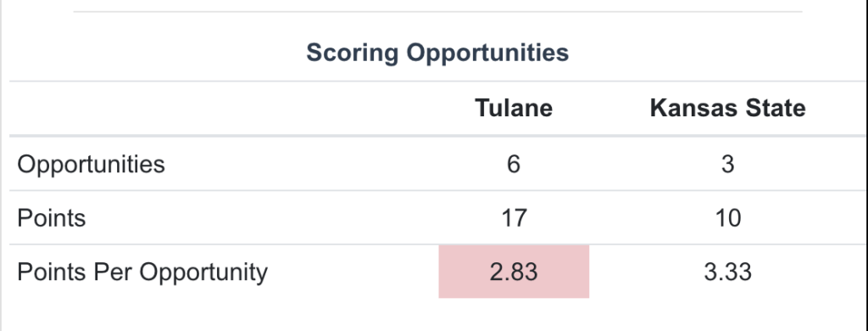Viewport: 868px width, 331px height.
Task: Click the Scoring Opportunities table heading
Action: click(437, 53)
